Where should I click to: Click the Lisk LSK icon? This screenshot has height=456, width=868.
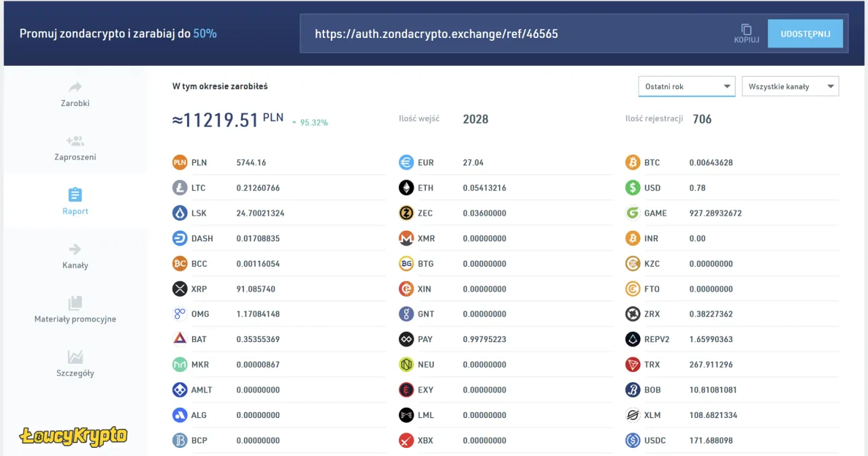[180, 213]
